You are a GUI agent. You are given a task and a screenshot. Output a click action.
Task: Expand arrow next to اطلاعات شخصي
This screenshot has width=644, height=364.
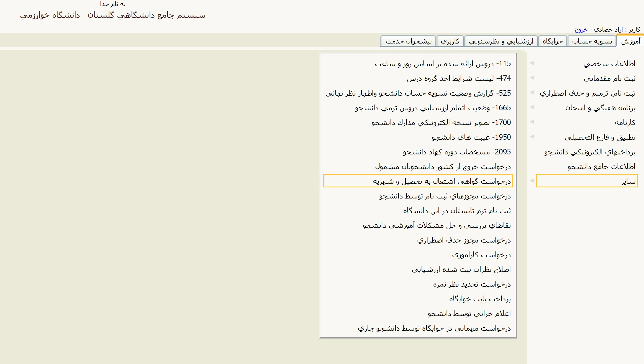532,63
